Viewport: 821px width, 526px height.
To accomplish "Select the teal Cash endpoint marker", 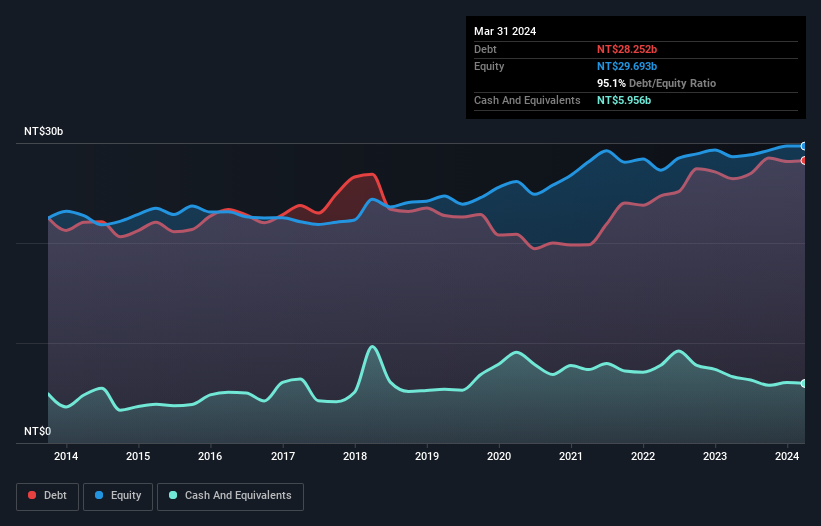I will pyautogui.click(x=804, y=384).
